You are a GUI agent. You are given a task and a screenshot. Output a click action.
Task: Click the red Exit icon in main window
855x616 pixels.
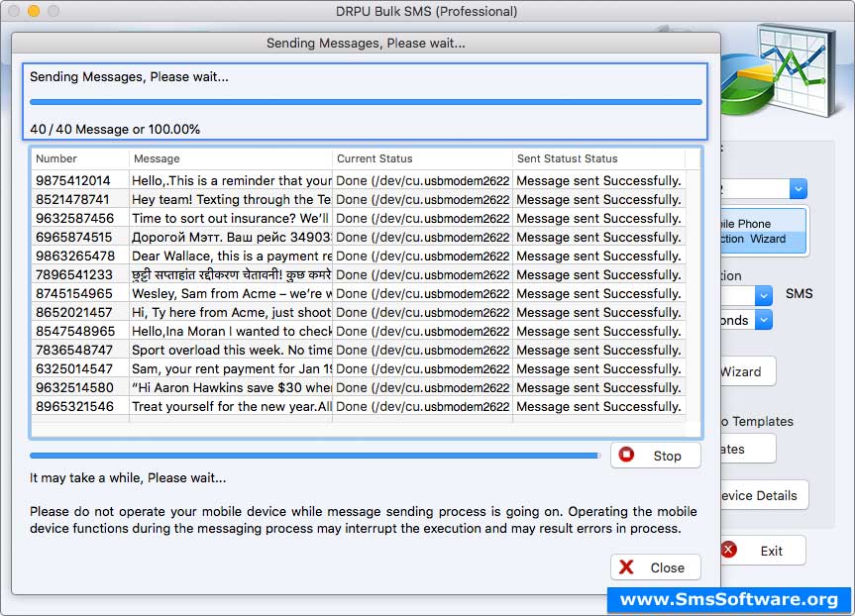(x=728, y=550)
